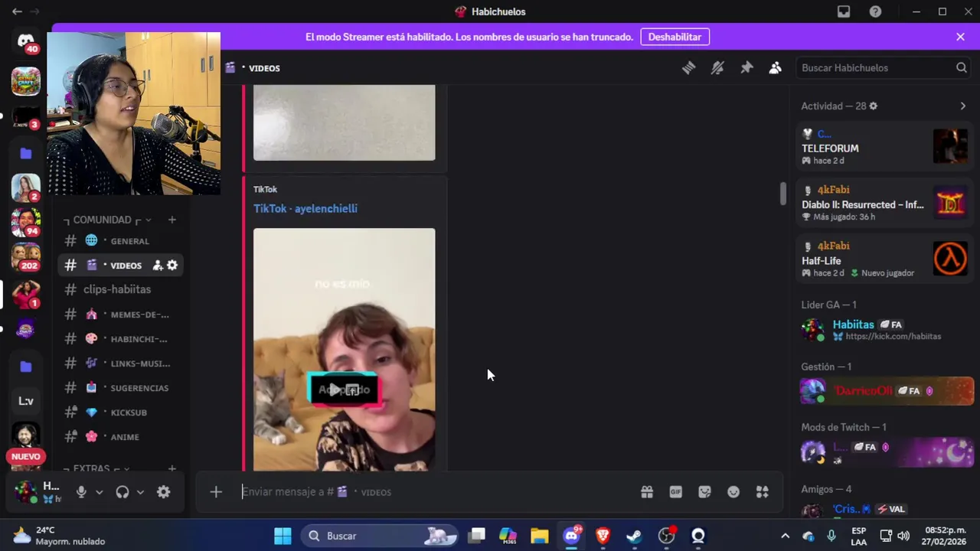Focus the Enviar mensaje text field

433,492
